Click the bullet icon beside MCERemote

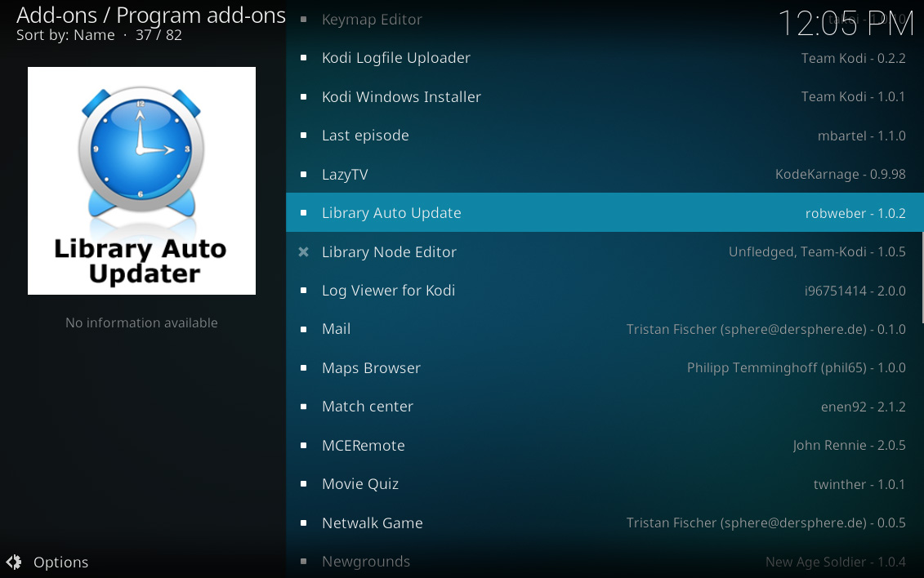tap(303, 445)
